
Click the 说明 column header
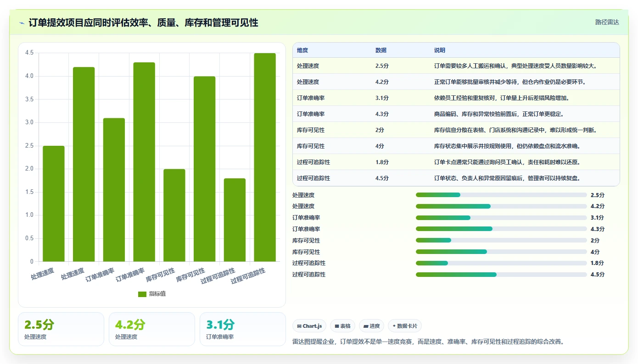(x=440, y=50)
